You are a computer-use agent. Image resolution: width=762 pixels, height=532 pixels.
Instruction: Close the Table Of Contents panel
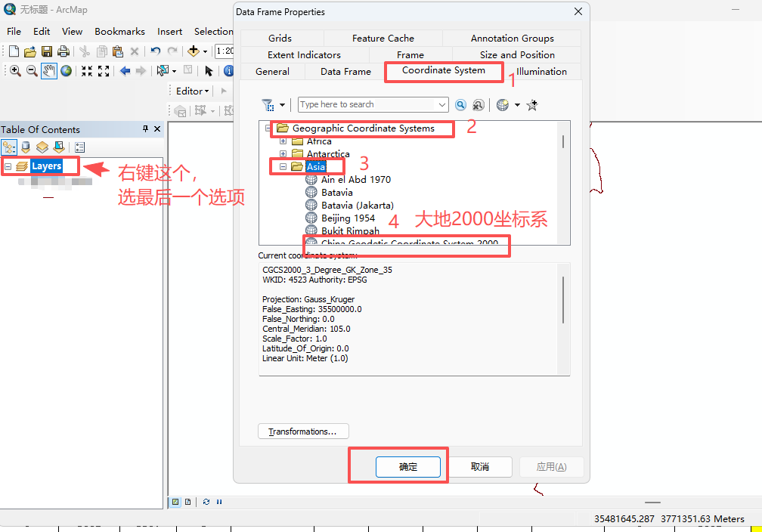(157, 128)
